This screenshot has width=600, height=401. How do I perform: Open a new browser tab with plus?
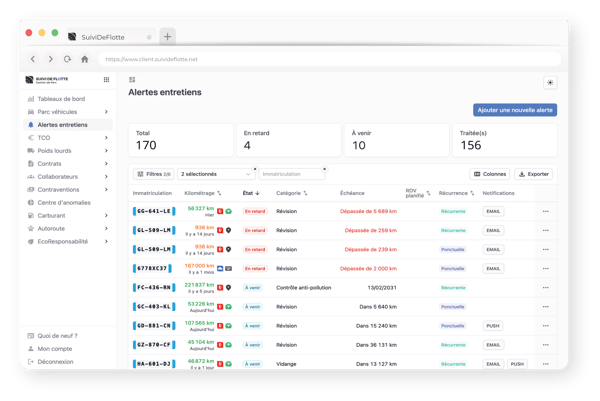(x=167, y=36)
